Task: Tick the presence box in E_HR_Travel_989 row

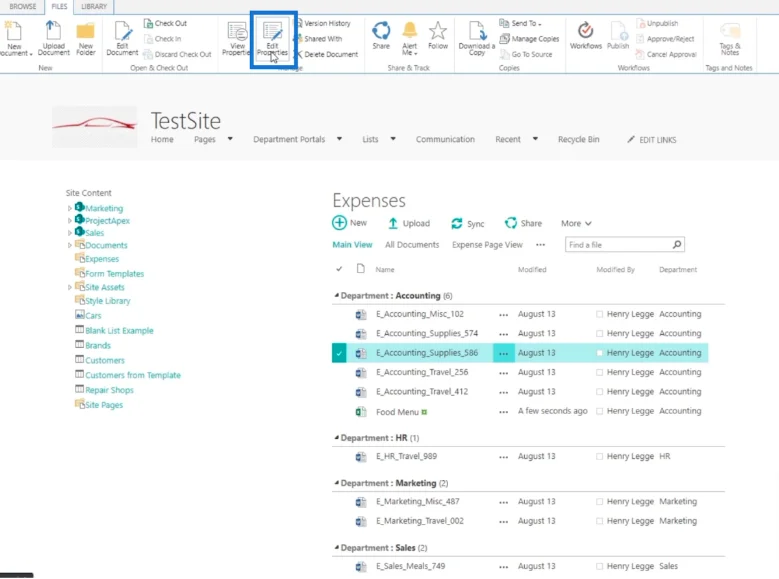Action: pyautogui.click(x=600, y=456)
